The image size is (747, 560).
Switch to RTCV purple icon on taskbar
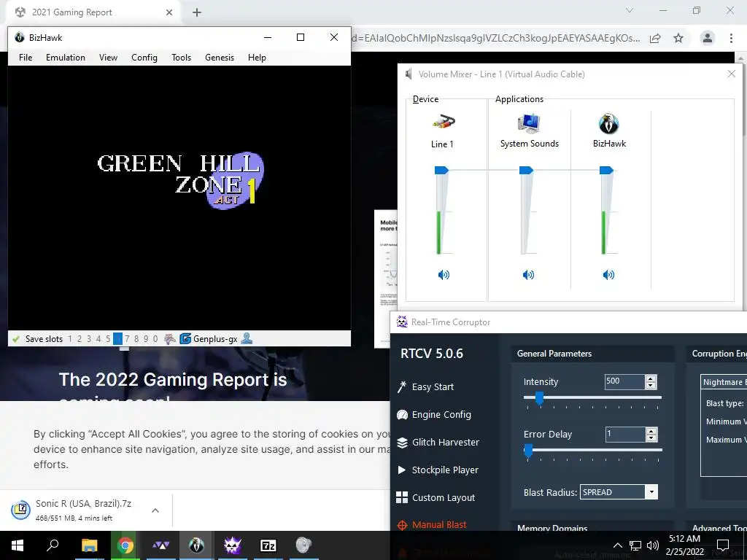click(x=233, y=545)
